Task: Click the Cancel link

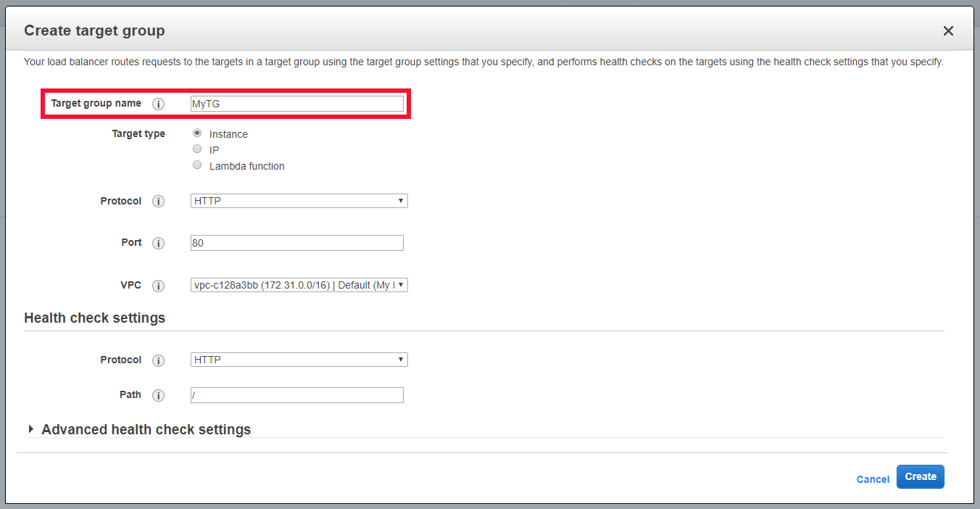Action: pyautogui.click(x=873, y=479)
